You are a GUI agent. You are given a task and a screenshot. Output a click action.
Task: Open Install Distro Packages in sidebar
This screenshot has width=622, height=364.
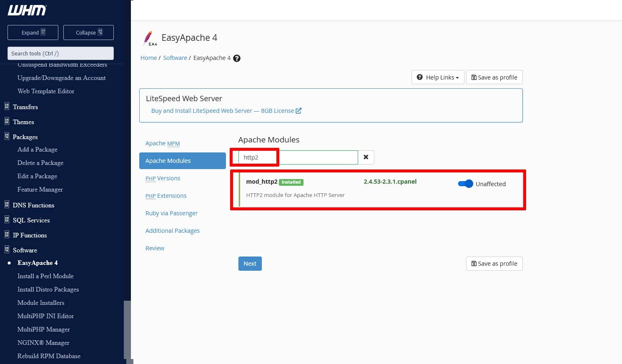[x=48, y=289]
